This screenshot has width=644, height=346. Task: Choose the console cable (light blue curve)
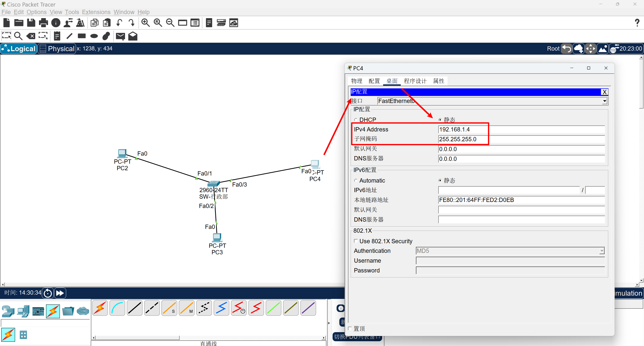pos(117,308)
